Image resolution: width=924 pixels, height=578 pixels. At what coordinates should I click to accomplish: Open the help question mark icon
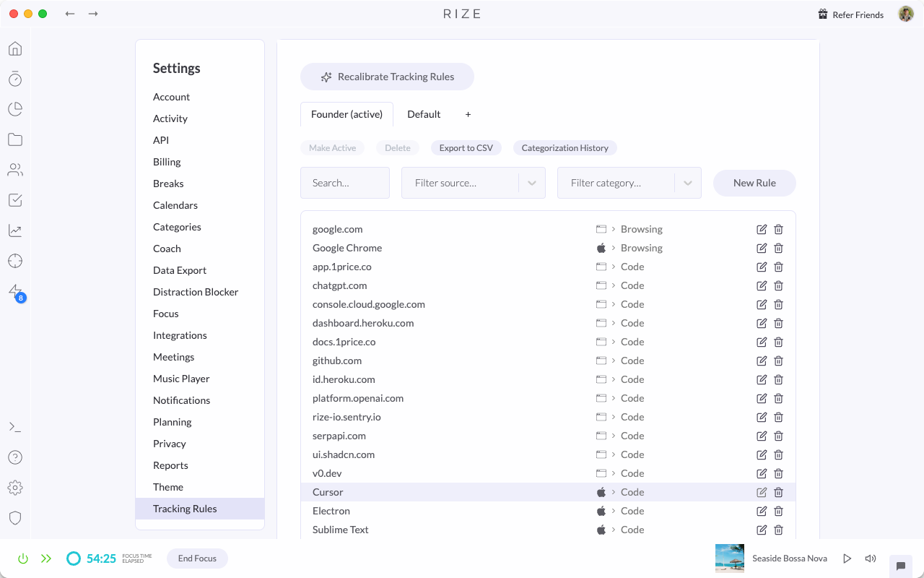pyautogui.click(x=15, y=457)
